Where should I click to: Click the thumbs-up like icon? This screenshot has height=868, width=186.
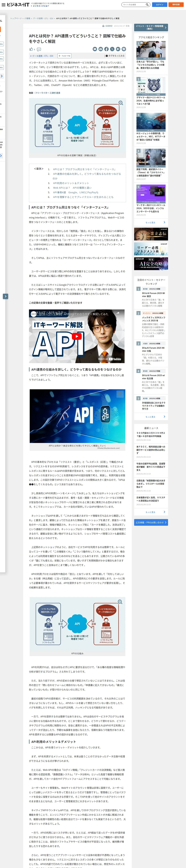click(31, 49)
